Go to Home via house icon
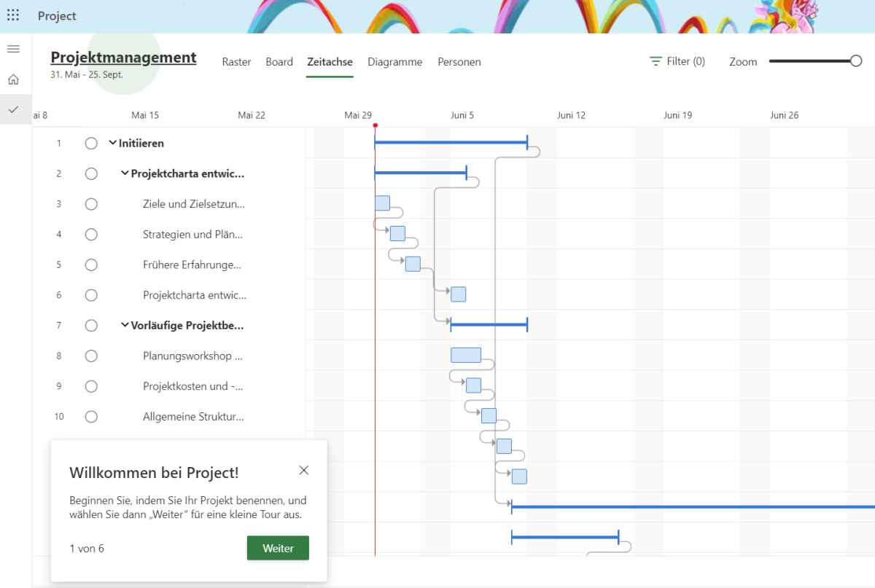The height and width of the screenshot is (588, 875). (x=13, y=79)
